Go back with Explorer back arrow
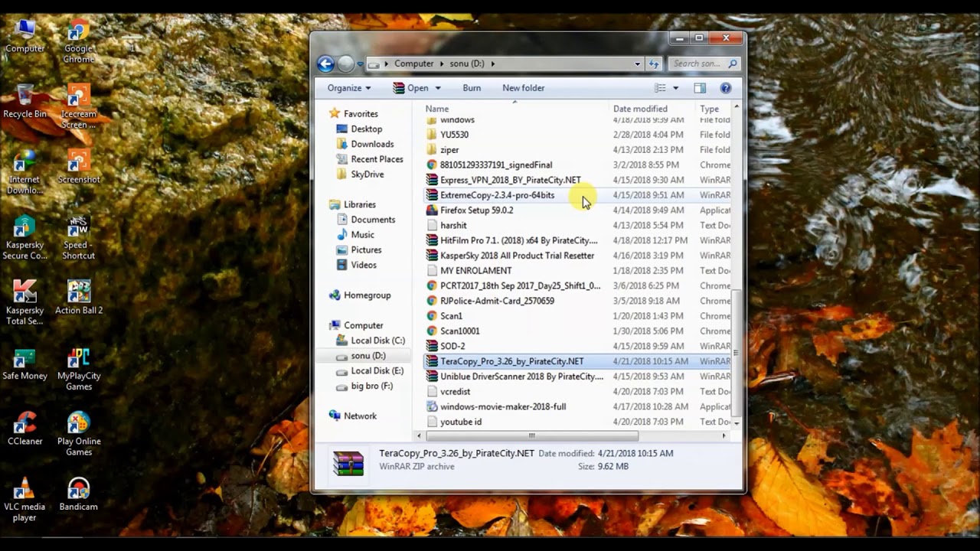The height and width of the screenshot is (551, 980). 325,64
